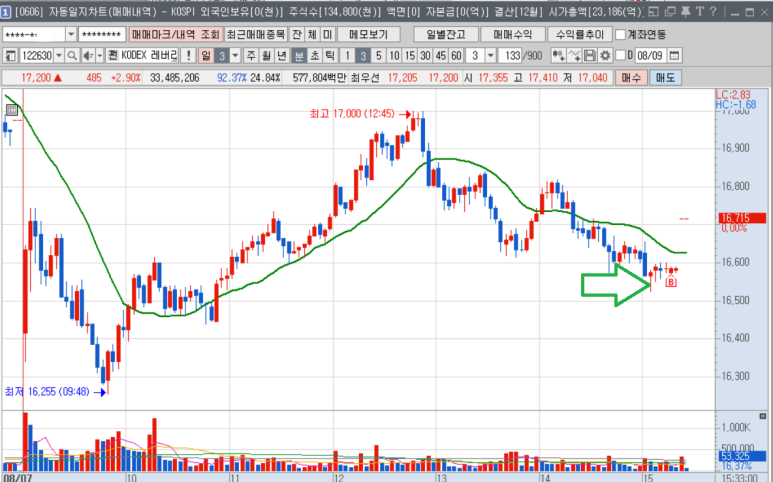This screenshot has width=773, height=482.
Task: Select the 일 daily period toggle
Action: click(x=206, y=56)
